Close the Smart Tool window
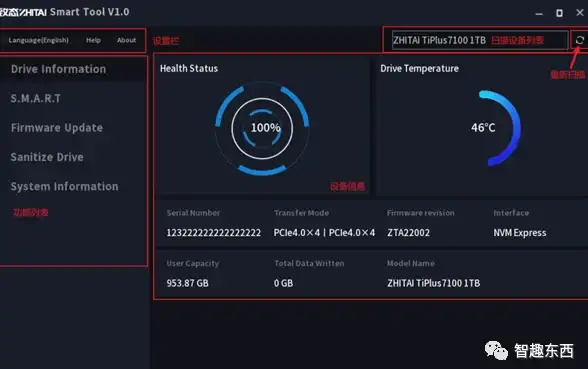The width and height of the screenshot is (588, 369). click(x=580, y=13)
